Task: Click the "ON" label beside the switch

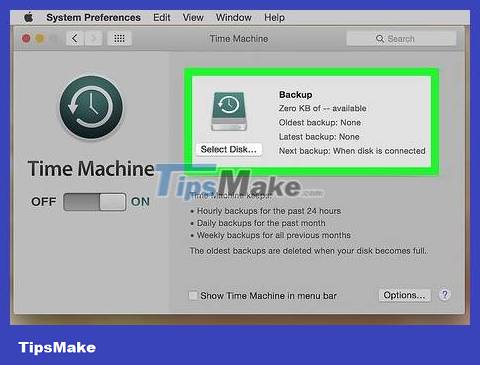Action: tap(140, 202)
